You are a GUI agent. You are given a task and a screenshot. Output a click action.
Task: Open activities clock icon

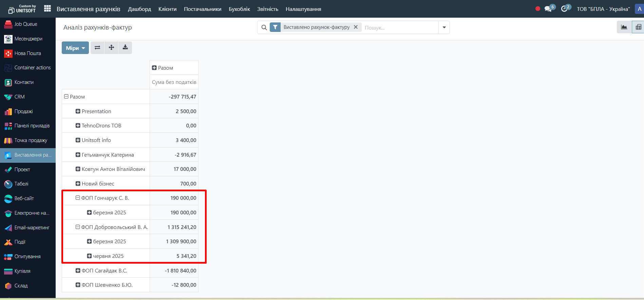[x=564, y=9]
